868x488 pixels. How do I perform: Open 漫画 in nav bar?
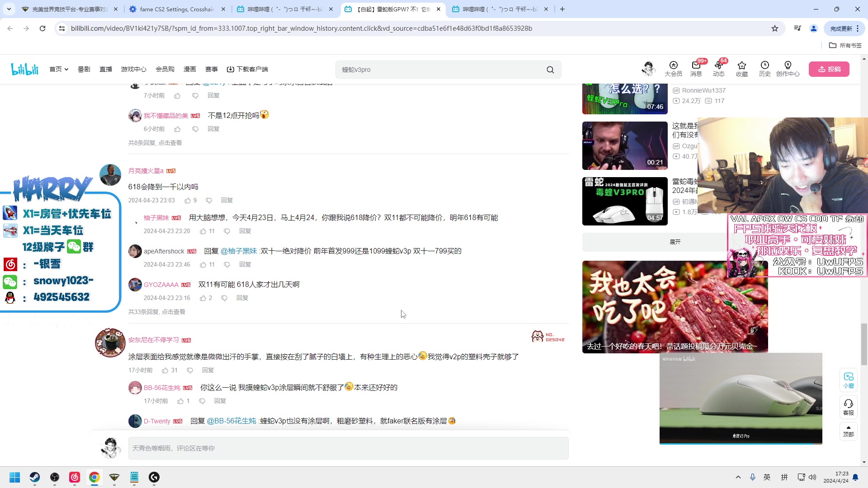(x=190, y=69)
